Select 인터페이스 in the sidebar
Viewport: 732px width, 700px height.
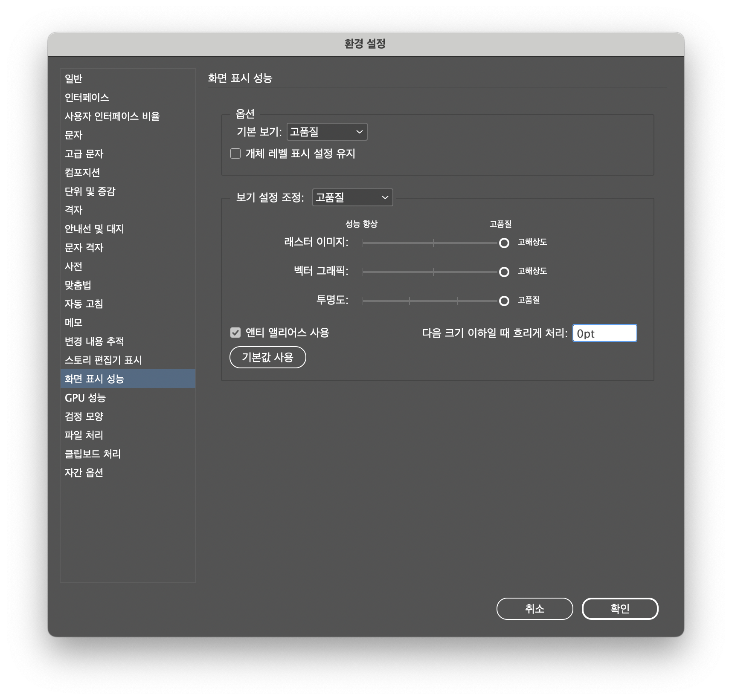pos(128,97)
